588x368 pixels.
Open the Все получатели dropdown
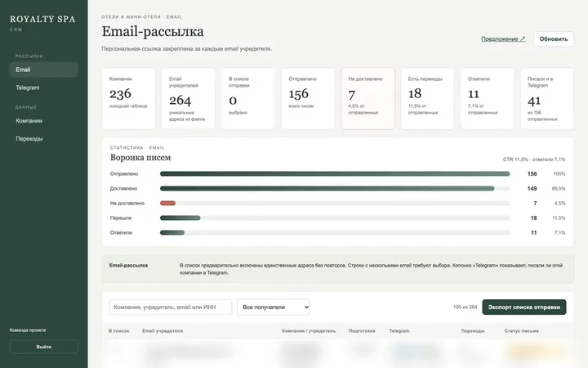tap(273, 307)
